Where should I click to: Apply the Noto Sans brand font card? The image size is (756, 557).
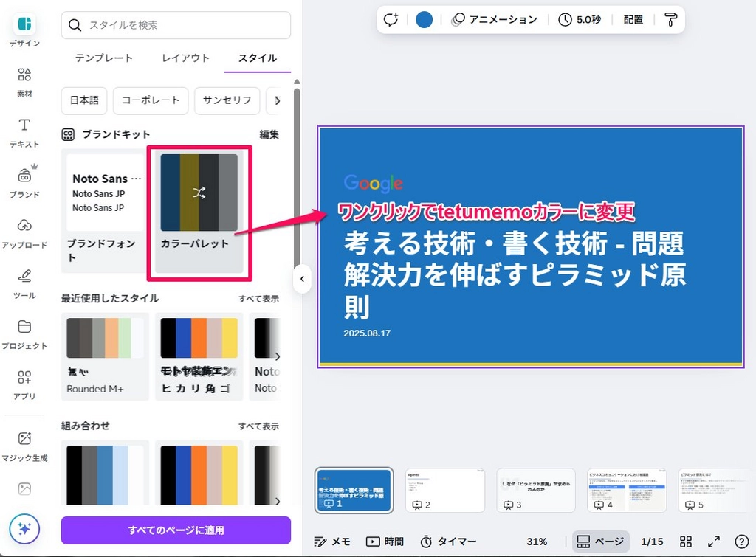104,210
